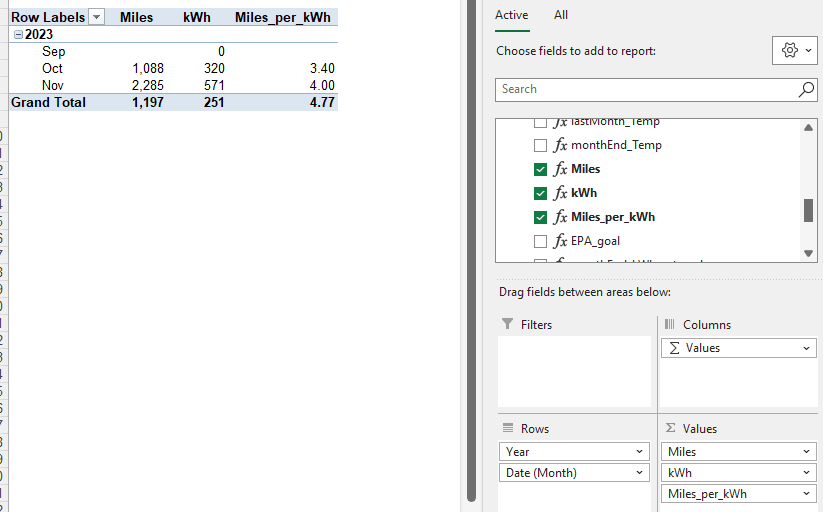Check the monthEnd_Temp field checkbox
823x512 pixels.
[540, 145]
